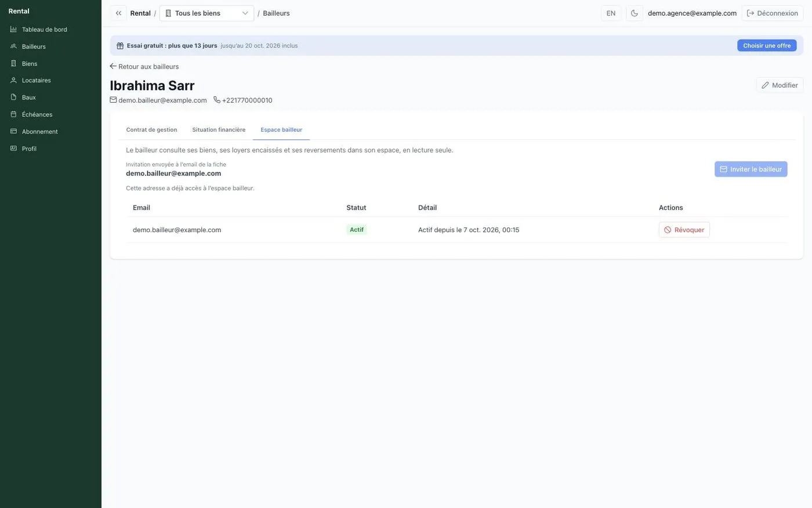The height and width of the screenshot is (508, 812).
Task: Click the Locataires person icon in sidebar
Action: point(13,80)
